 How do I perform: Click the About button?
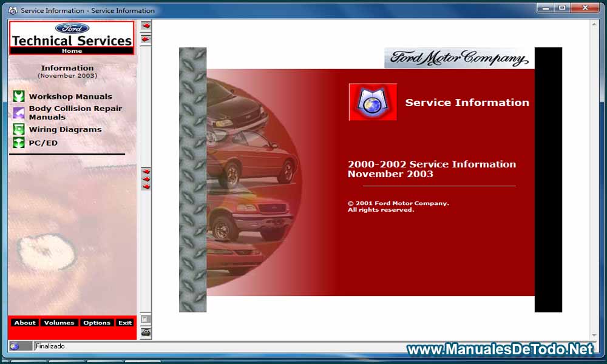[25, 323]
